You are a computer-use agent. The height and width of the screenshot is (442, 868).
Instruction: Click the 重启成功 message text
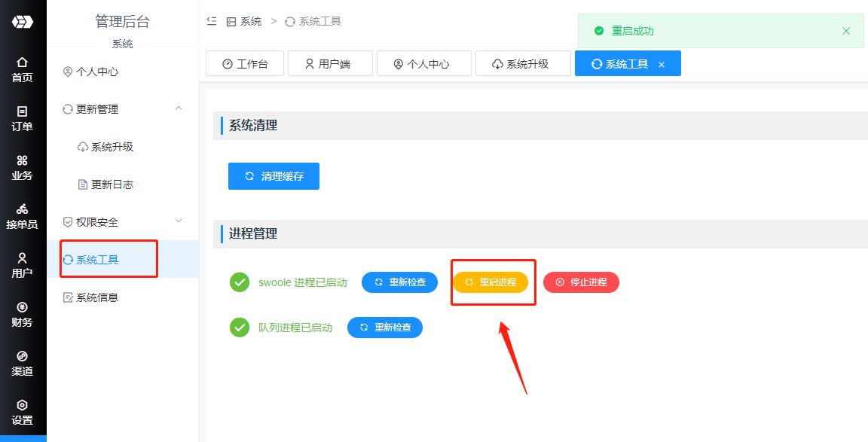coord(633,31)
